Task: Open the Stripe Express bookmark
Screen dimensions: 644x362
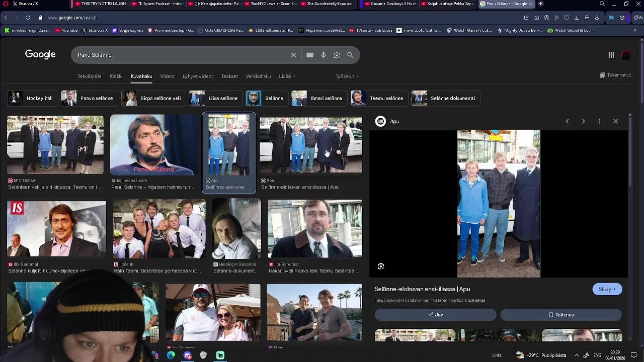Action: (x=128, y=30)
